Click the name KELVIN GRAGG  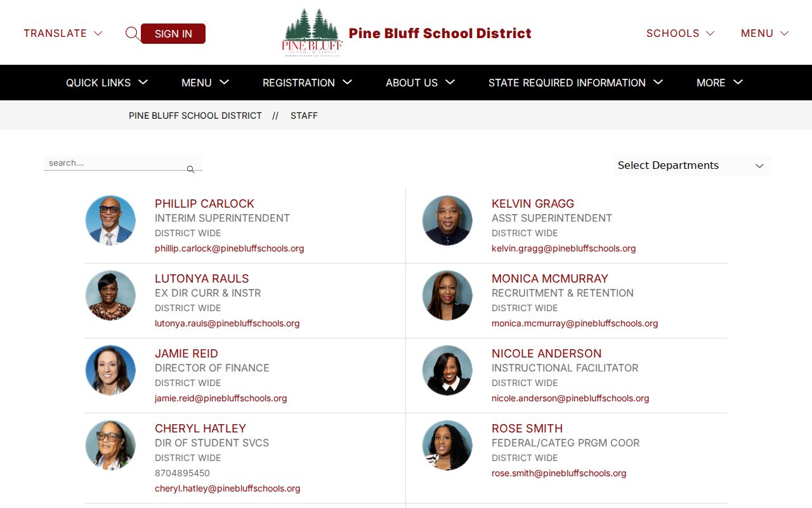coord(533,204)
